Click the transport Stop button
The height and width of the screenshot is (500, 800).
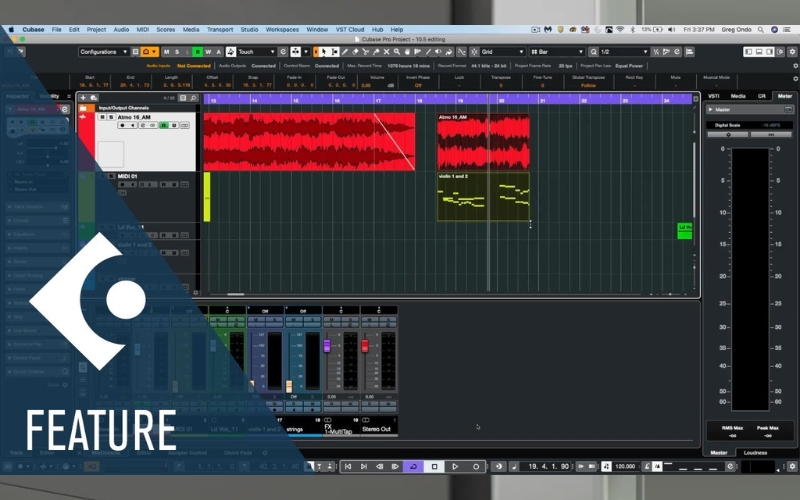click(434, 466)
